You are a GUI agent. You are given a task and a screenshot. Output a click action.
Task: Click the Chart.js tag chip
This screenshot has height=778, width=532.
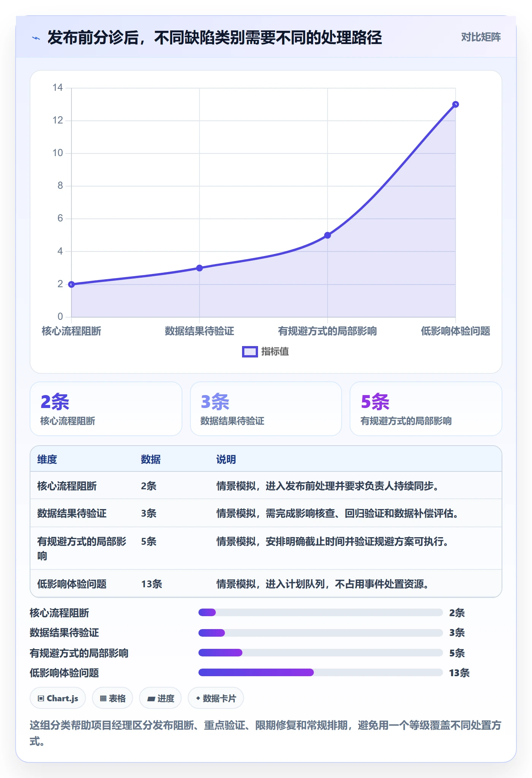click(58, 698)
